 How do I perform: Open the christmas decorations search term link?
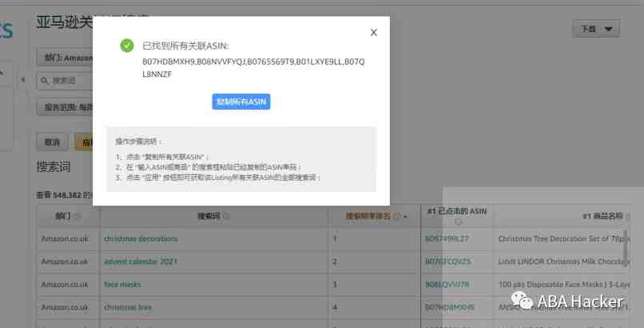pyautogui.click(x=141, y=239)
